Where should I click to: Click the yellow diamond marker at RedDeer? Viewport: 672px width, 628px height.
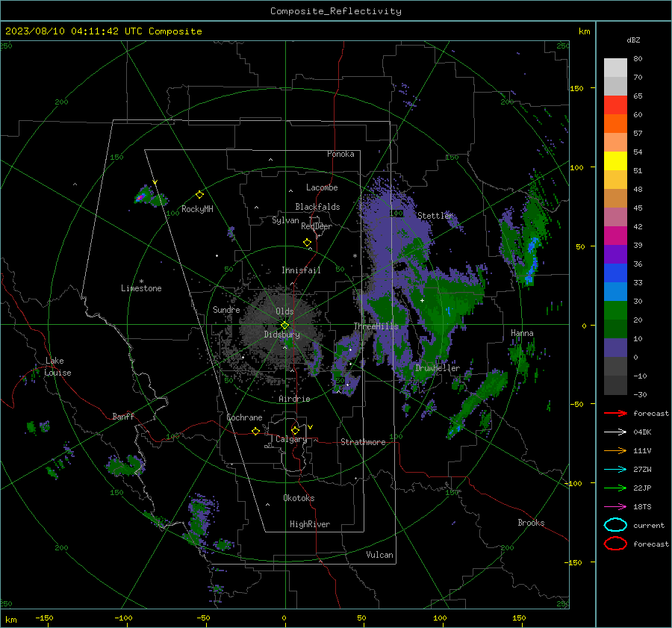pyautogui.click(x=307, y=243)
